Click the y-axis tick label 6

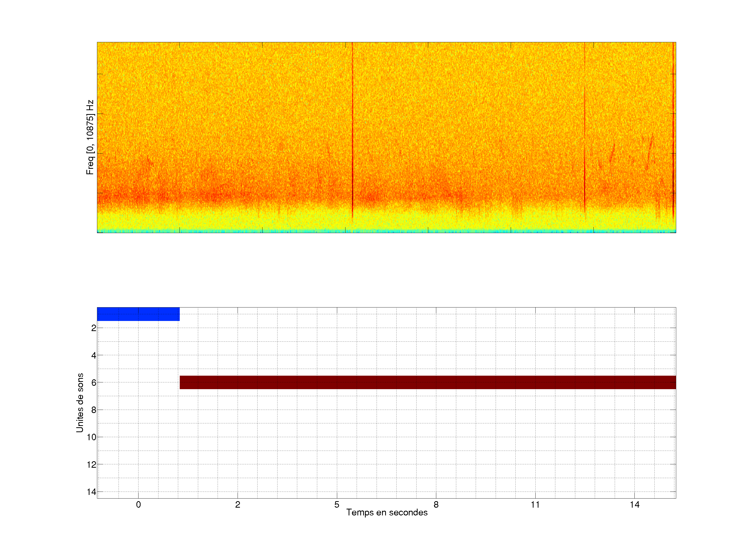click(x=94, y=383)
